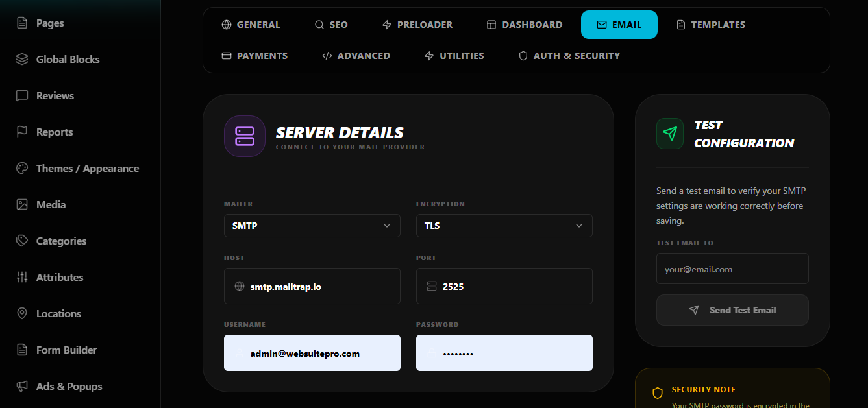Click the Reports flag icon

(22, 132)
